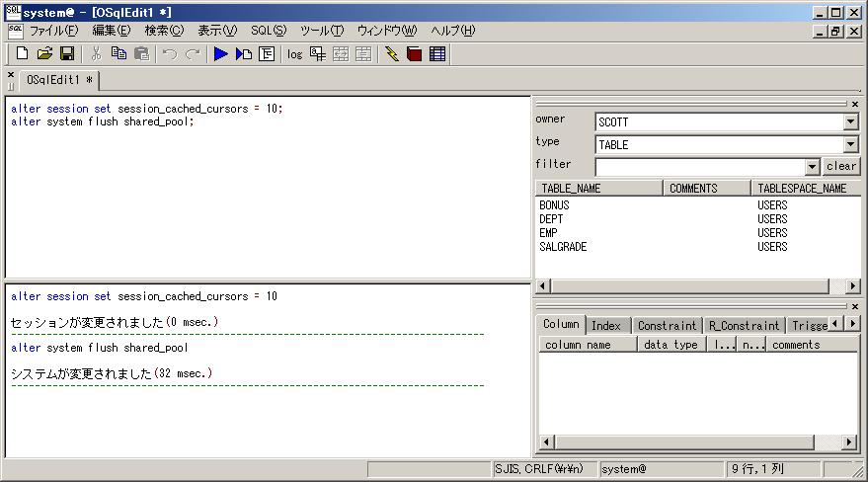This screenshot has height=482, width=868.
Task: Sort by the TABLE_NAME column header
Action: pyautogui.click(x=598, y=188)
